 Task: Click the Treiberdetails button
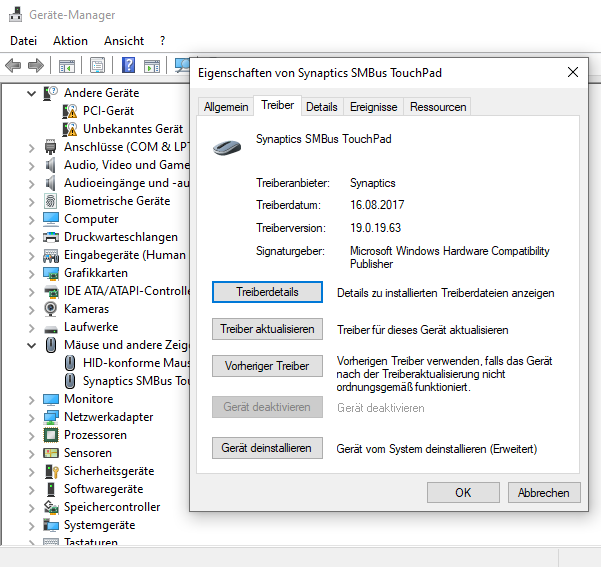coord(267,292)
